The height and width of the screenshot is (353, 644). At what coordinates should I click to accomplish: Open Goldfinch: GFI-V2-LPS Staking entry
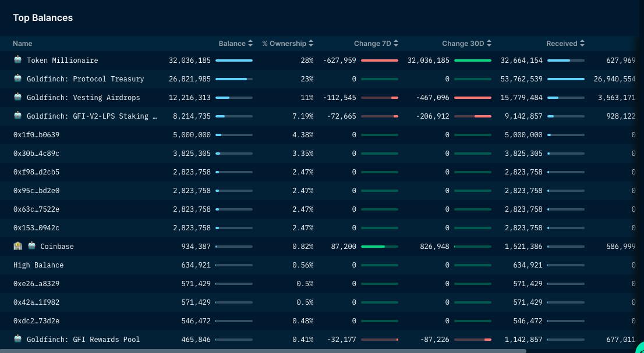point(92,116)
